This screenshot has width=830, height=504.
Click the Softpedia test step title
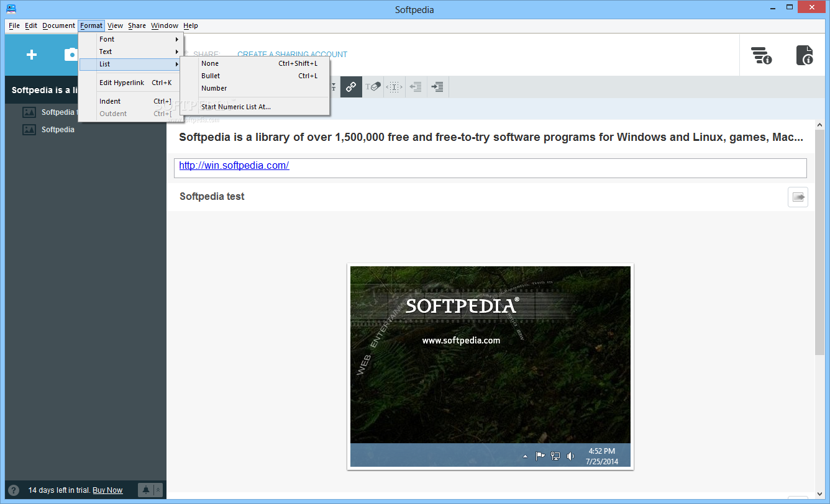click(x=212, y=196)
